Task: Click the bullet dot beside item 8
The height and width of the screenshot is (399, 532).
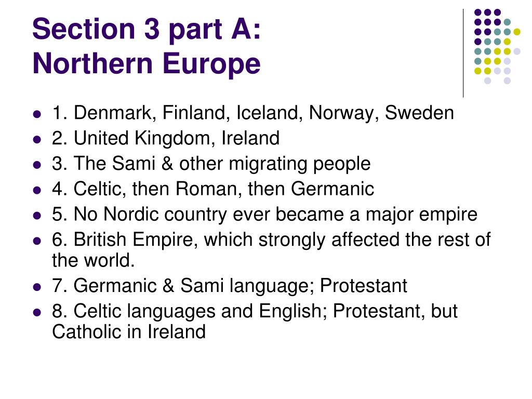Action: click(x=37, y=312)
